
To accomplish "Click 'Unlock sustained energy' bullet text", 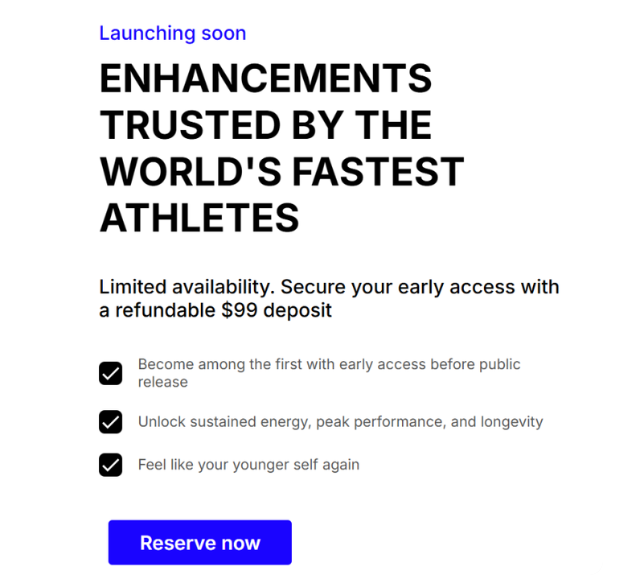I will coord(224,422).
